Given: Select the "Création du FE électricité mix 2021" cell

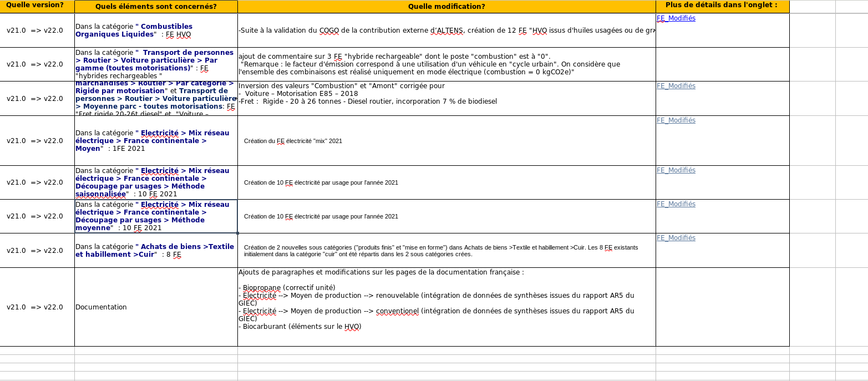Looking at the screenshot, I should 446,141.
